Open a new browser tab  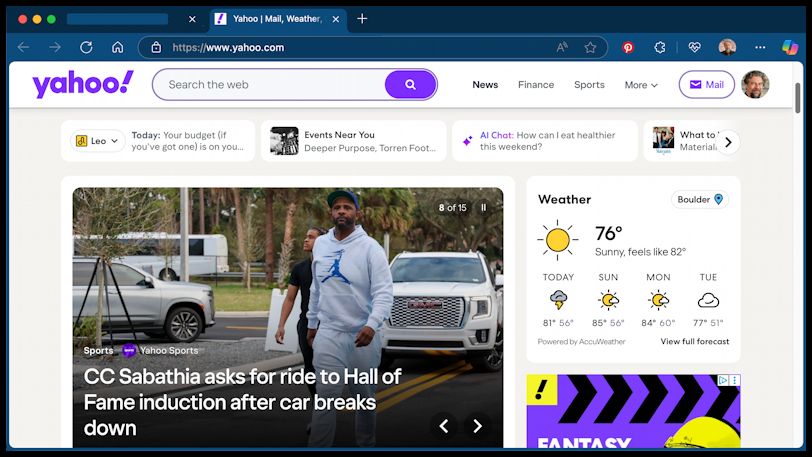coord(362,19)
